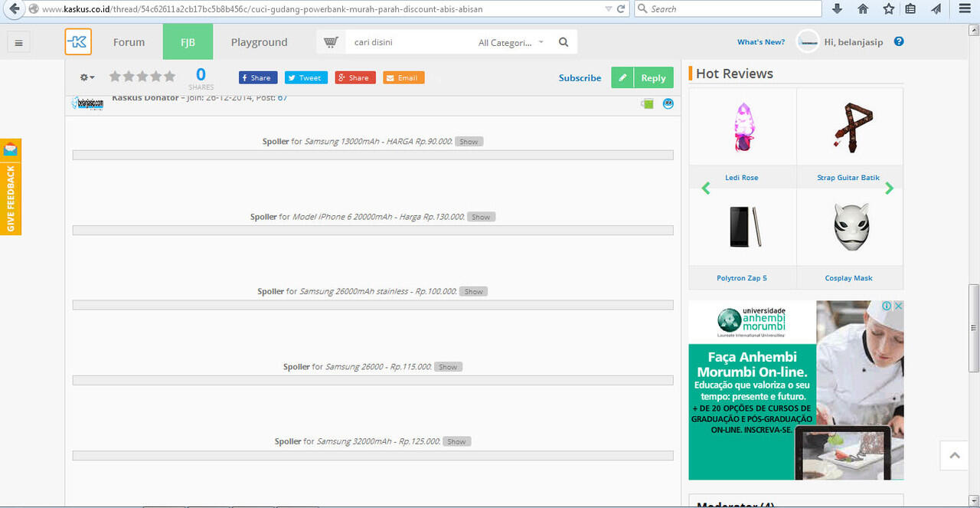Show spoiler for Samsung 26000 Rp.115.000

pos(448,367)
